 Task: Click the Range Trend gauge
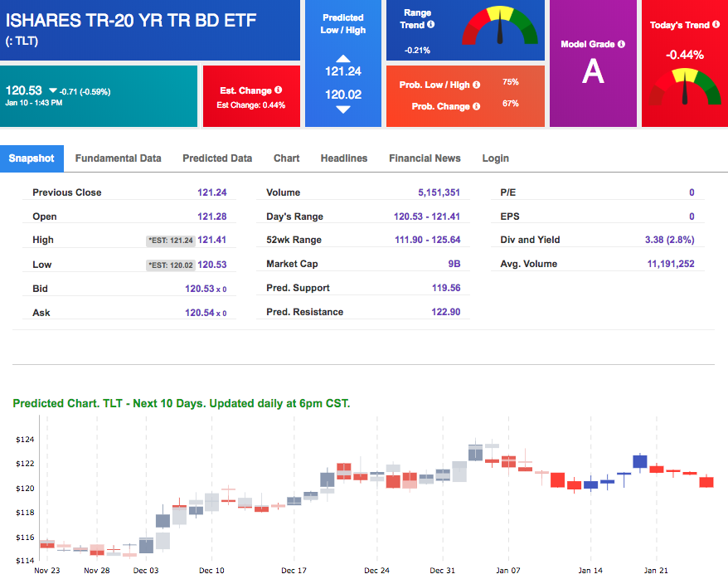pos(500,26)
